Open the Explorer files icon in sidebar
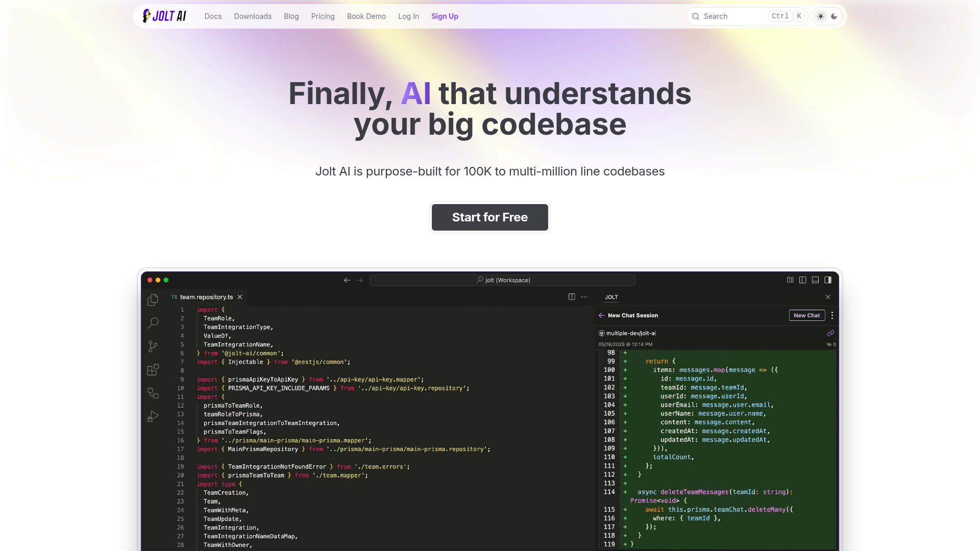 pyautogui.click(x=153, y=300)
